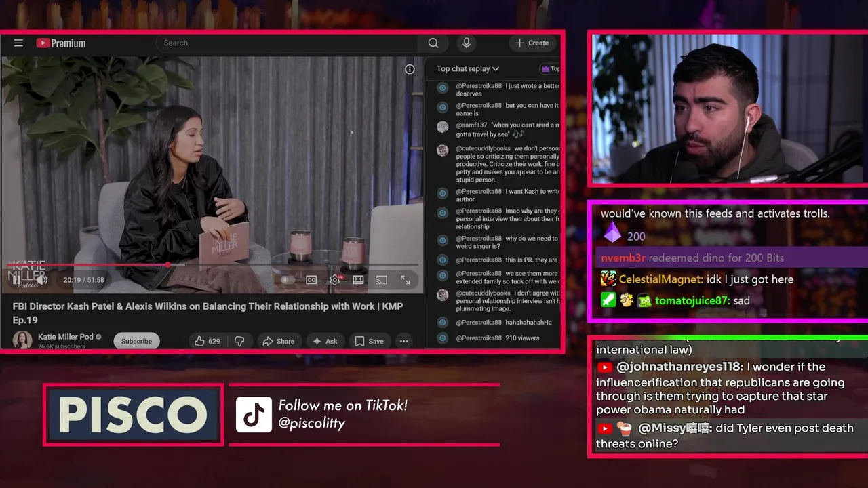Viewport: 868px width, 488px height.
Task: Click the @piscolitty TikTok handle text
Action: point(312,423)
